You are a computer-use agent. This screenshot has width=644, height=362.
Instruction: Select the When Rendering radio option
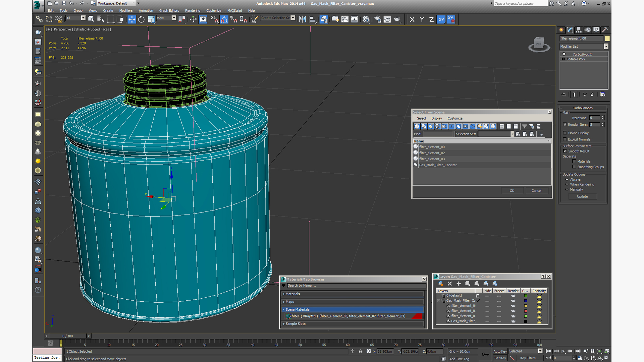tap(567, 184)
